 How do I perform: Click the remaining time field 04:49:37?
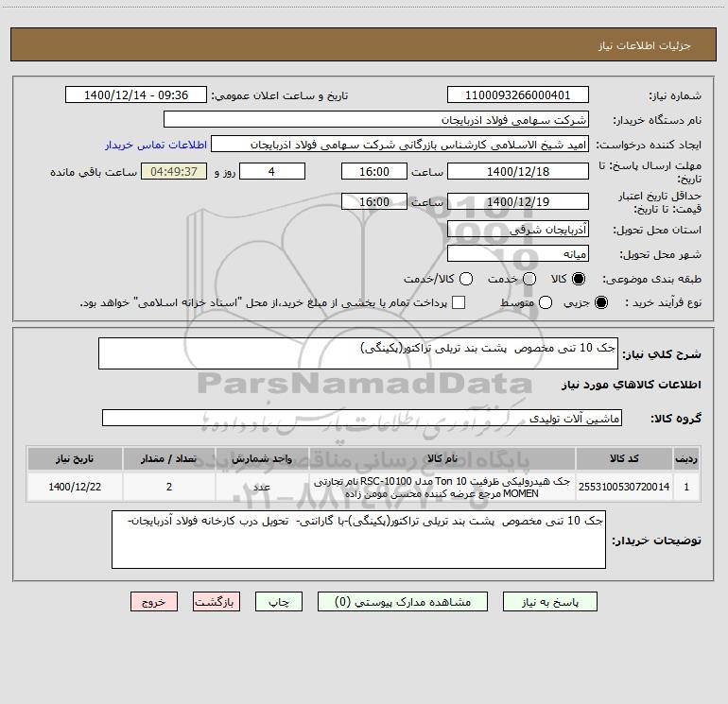(x=174, y=171)
